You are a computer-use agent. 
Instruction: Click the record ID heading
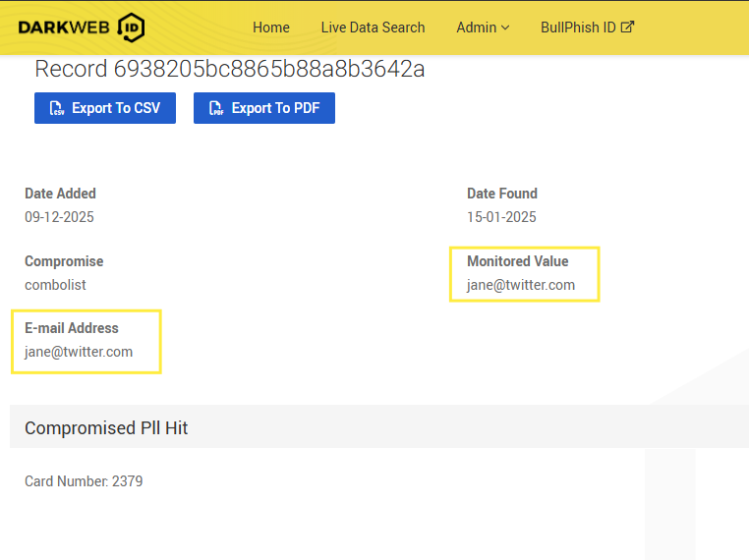tap(229, 69)
